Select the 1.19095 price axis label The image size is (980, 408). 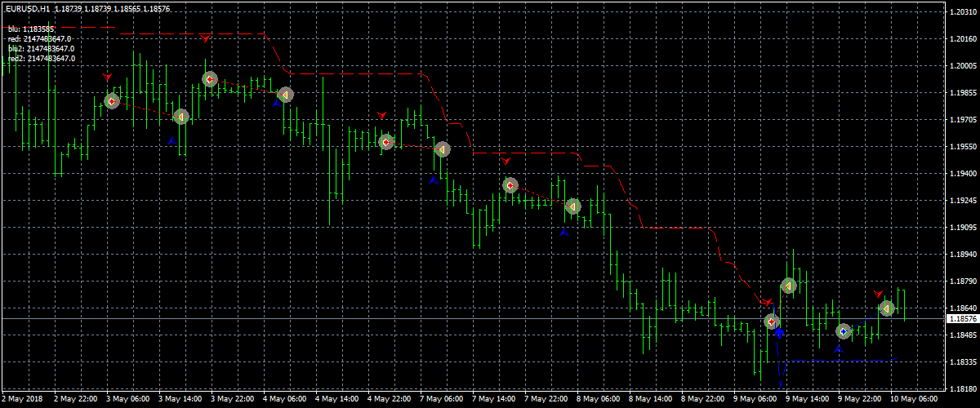pyautogui.click(x=964, y=228)
